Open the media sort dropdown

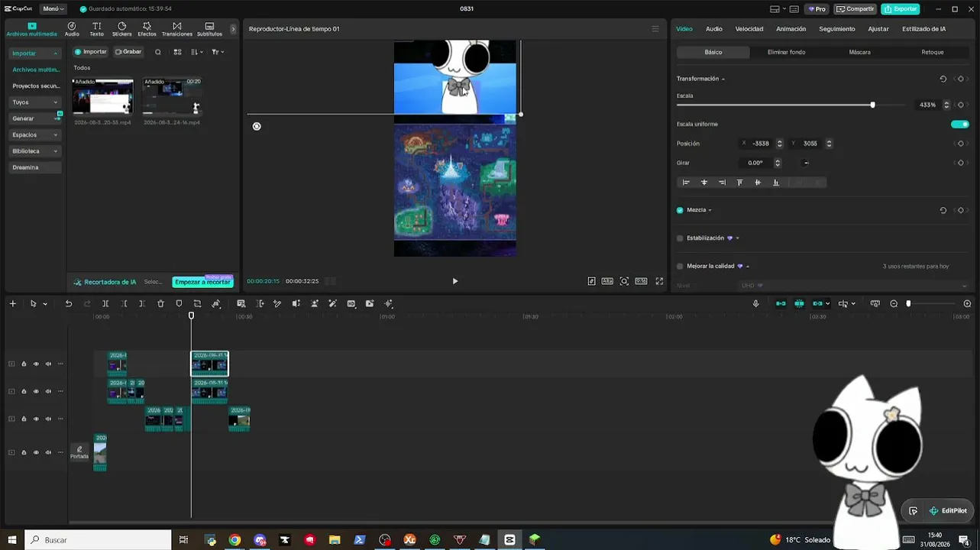click(197, 52)
